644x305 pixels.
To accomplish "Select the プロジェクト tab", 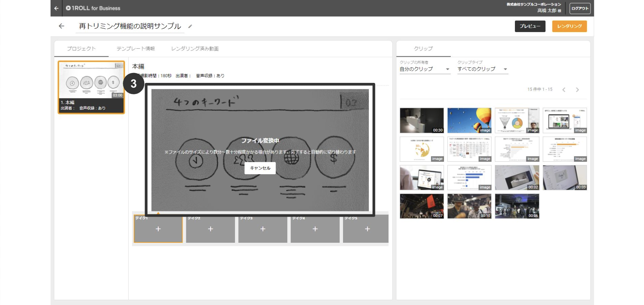I will pos(81,49).
